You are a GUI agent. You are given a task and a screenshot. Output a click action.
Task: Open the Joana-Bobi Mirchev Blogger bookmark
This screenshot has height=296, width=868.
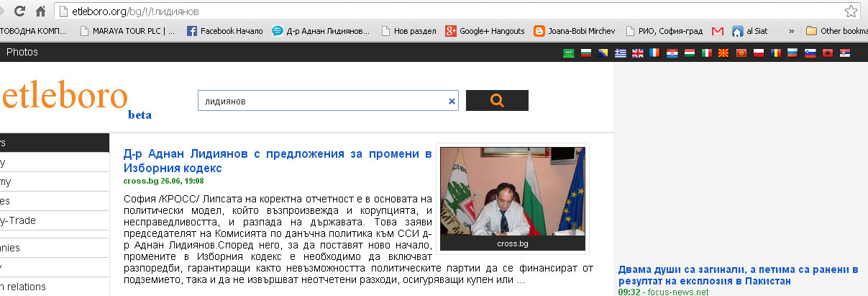click(575, 31)
